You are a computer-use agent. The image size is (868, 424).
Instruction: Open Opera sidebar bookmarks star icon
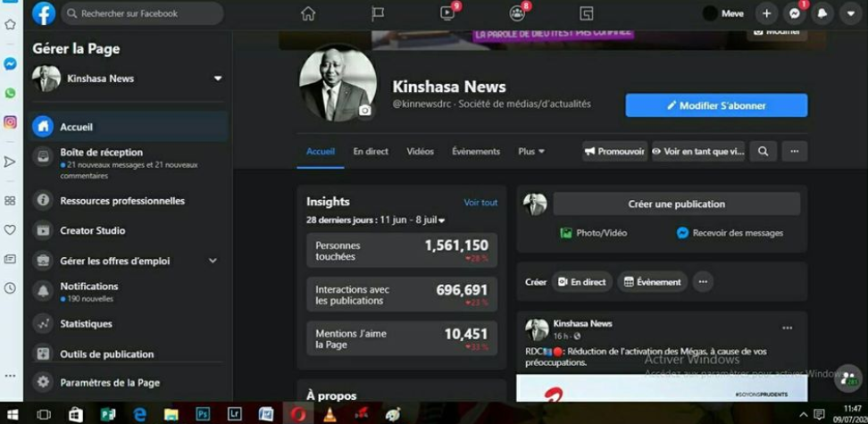(x=10, y=24)
